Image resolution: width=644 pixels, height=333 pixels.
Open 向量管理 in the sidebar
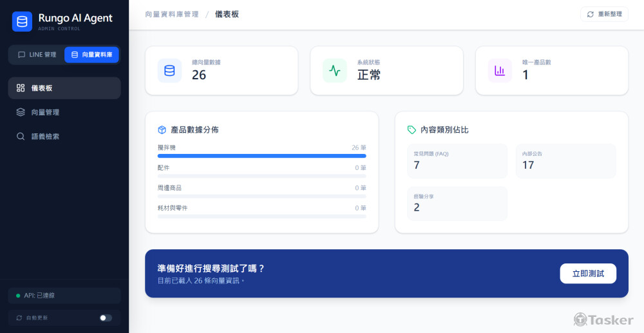point(64,112)
